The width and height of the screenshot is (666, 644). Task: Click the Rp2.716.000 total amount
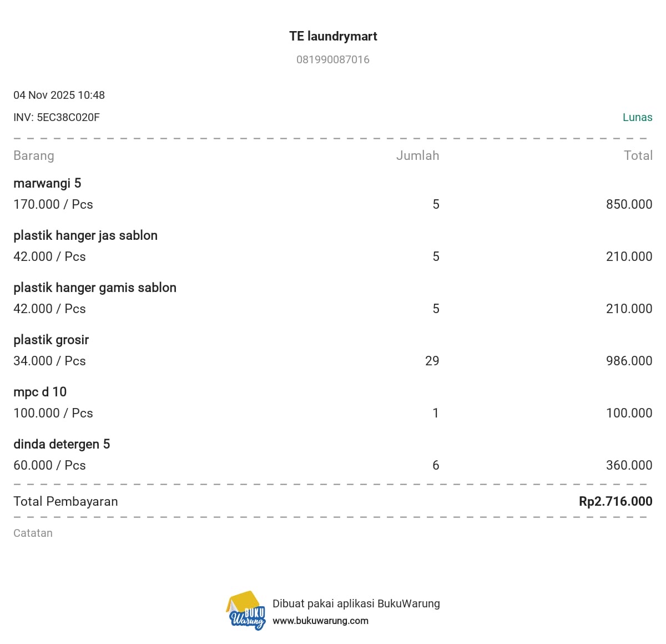pyautogui.click(x=615, y=501)
